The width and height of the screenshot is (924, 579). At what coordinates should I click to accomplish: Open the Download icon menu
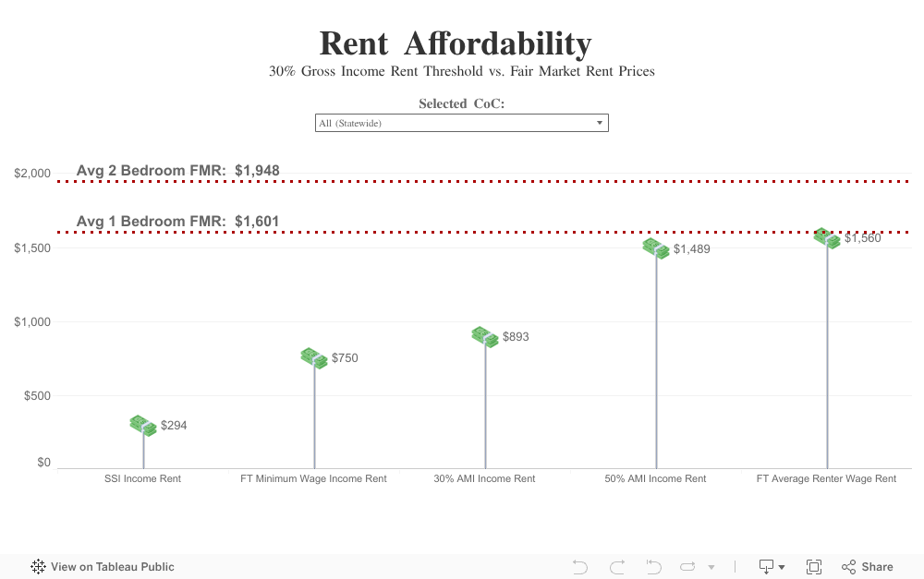(772, 567)
